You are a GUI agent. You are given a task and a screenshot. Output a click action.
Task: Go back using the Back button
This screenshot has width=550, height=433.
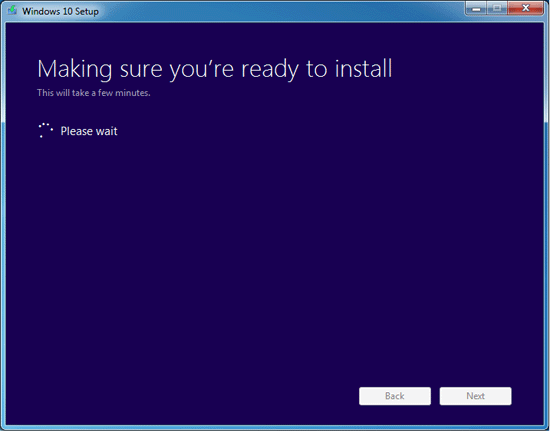coord(395,396)
